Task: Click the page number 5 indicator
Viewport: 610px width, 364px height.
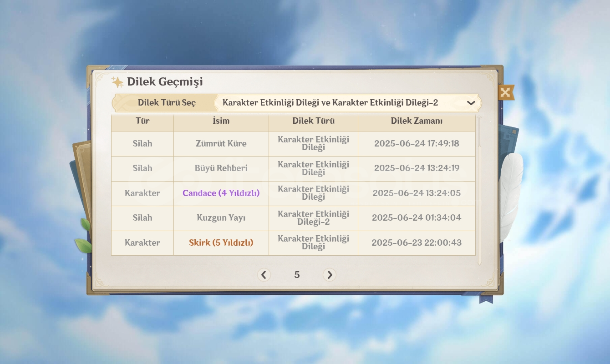Action: [297, 275]
